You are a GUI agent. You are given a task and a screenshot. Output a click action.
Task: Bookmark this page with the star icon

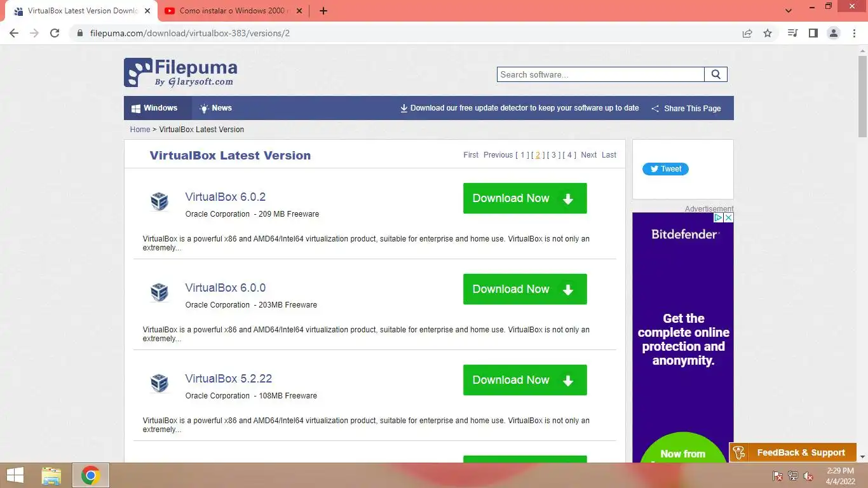(x=768, y=33)
